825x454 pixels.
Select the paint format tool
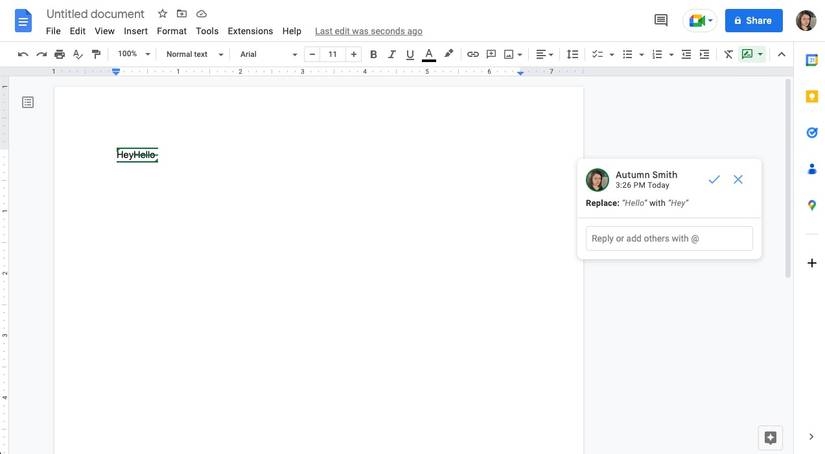click(96, 54)
